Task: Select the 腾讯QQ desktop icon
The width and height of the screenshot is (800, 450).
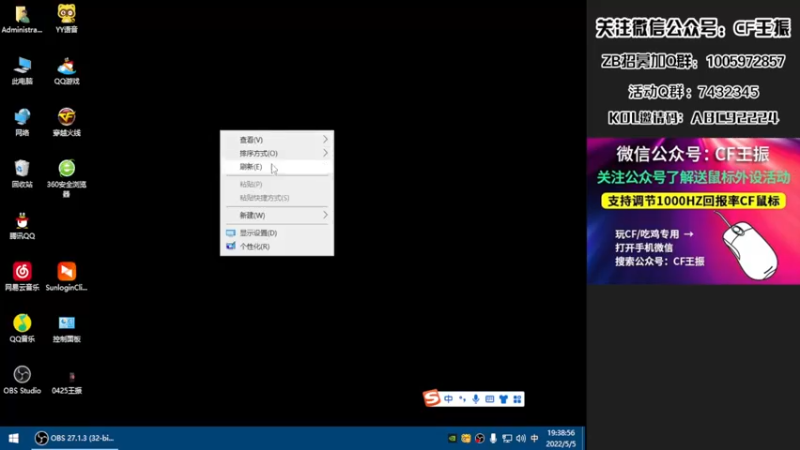Action: point(22,226)
